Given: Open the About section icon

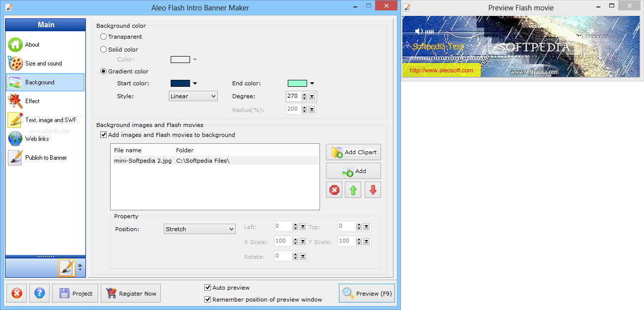Looking at the screenshot, I should click(x=15, y=45).
